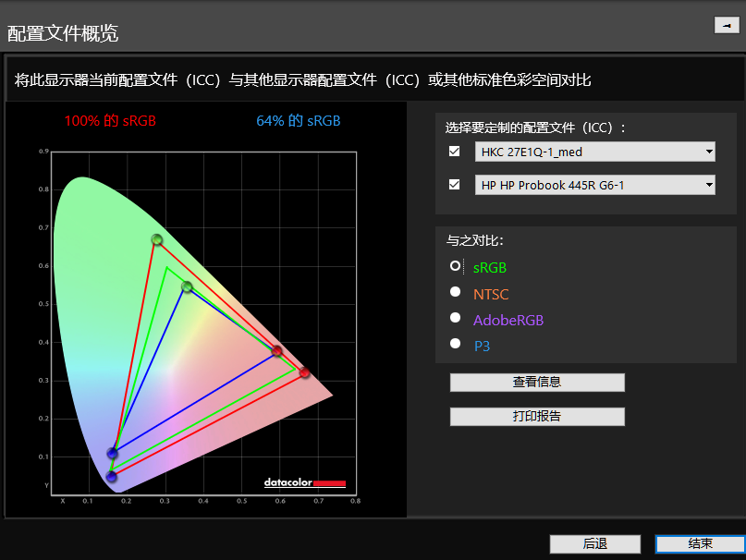Click the blue P3 option label
This screenshot has width=746, height=560.
482,346
